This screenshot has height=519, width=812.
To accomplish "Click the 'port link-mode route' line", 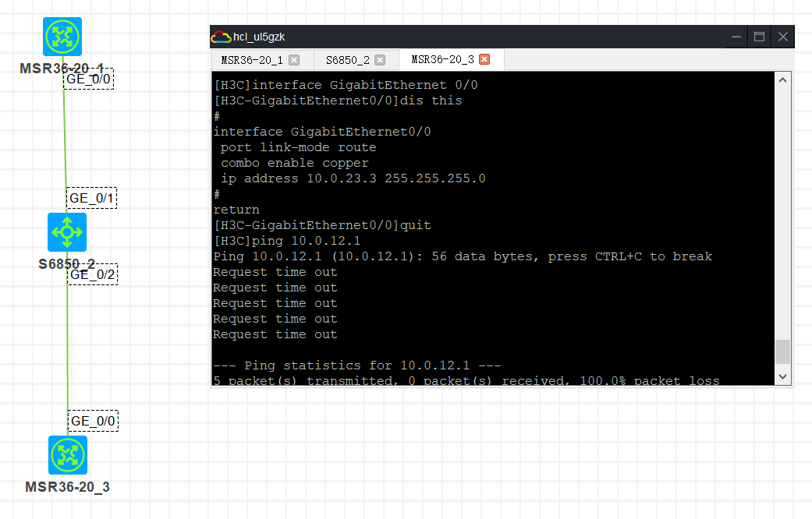I will tap(298, 147).
